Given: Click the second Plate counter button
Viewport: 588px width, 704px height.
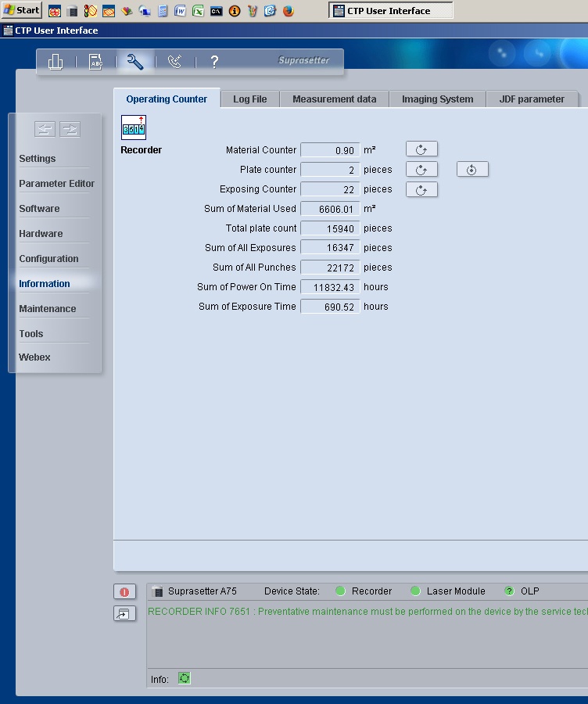Looking at the screenshot, I should (472, 170).
